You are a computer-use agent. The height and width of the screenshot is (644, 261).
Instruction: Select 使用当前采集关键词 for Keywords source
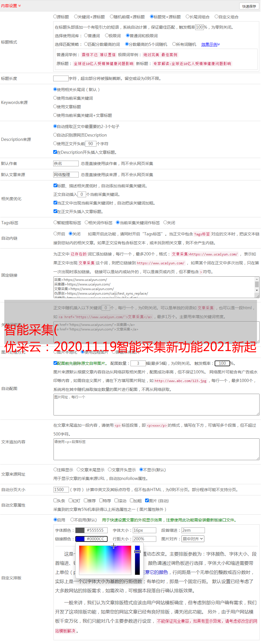pyautogui.click(x=55, y=98)
